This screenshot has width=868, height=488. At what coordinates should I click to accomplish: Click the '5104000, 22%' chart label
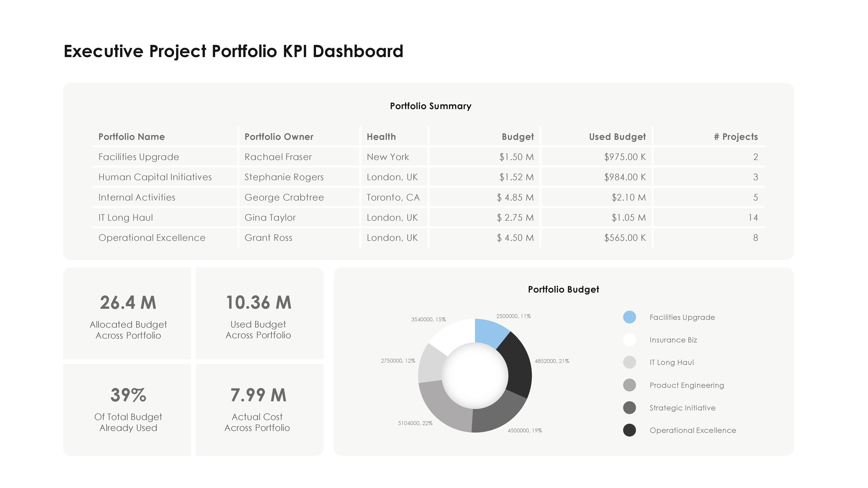(x=415, y=423)
